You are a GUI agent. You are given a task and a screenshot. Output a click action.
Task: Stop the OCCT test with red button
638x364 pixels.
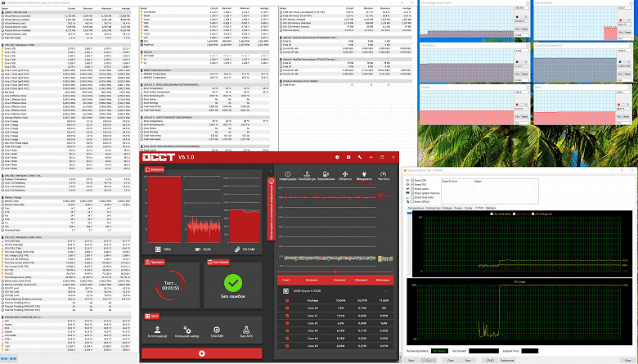(x=203, y=353)
